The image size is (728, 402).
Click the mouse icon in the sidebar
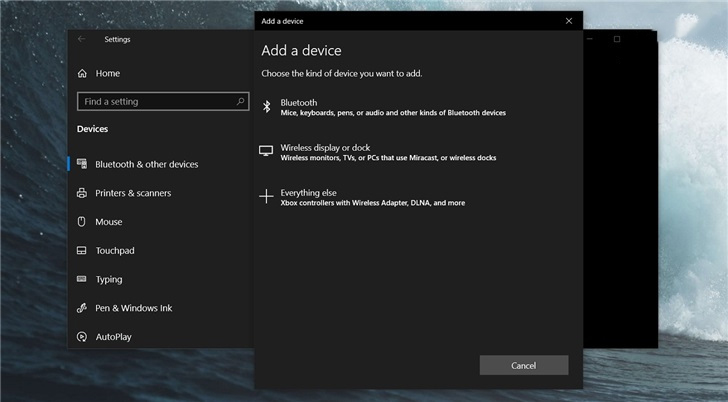pyautogui.click(x=81, y=221)
